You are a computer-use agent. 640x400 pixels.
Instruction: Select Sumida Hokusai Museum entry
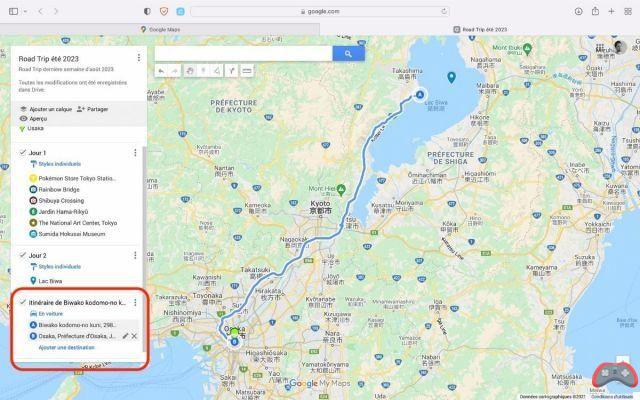point(67,234)
